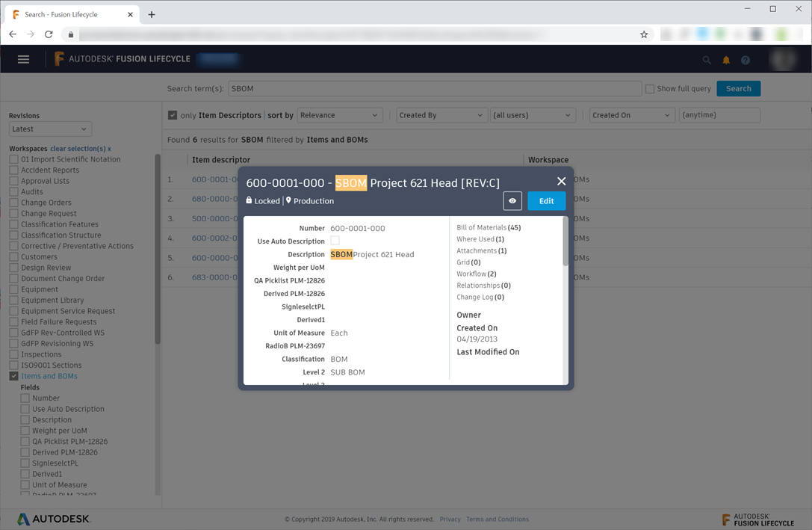Open the Latest revisions dropdown
This screenshot has height=530, width=812.
coord(49,129)
